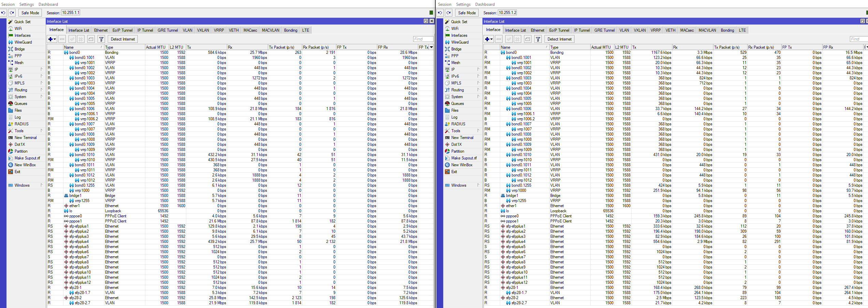Viewport: 868px width, 308px height.
Task: Toggle Safe Mode in the left session
Action: pos(30,13)
